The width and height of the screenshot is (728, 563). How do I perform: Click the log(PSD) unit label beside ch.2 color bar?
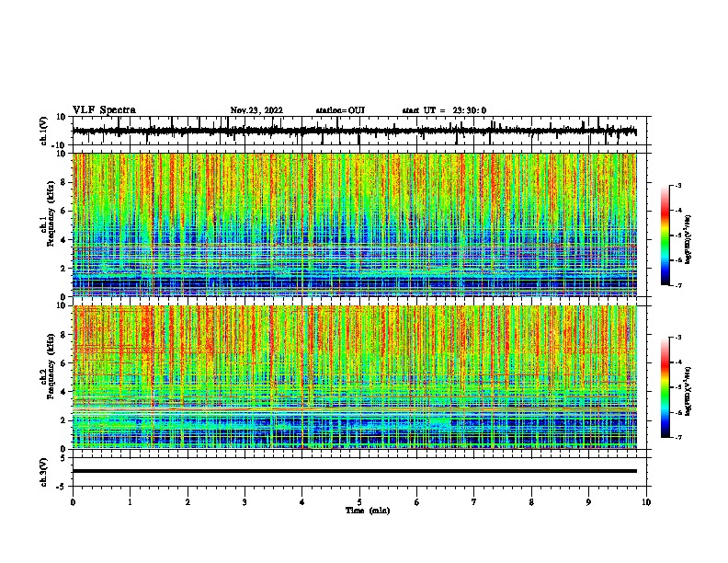click(688, 391)
